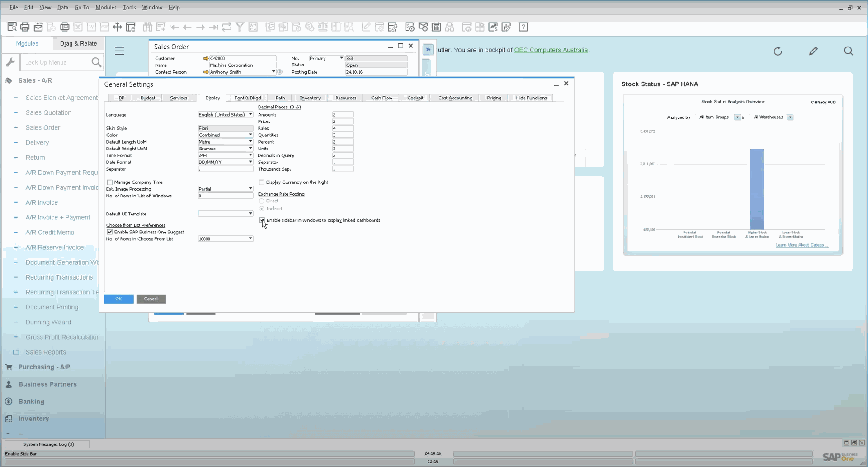Switch to Drag & Relate panel tab

(x=78, y=43)
